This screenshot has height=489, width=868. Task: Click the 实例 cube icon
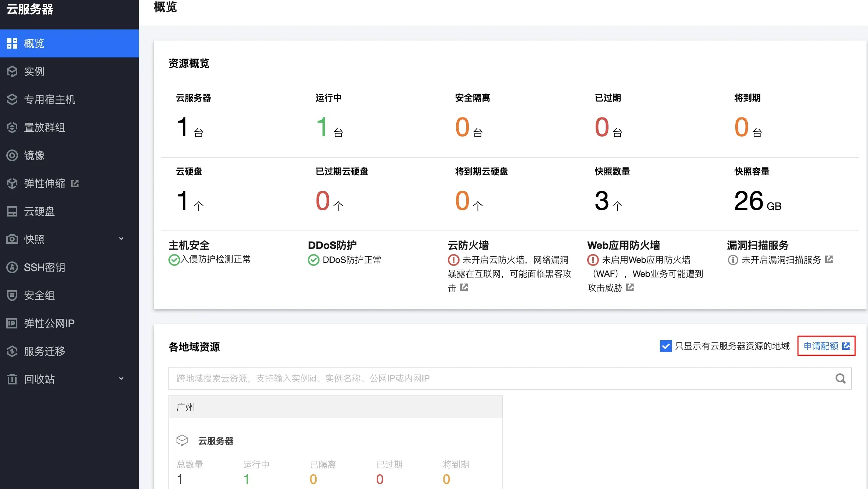(12, 71)
